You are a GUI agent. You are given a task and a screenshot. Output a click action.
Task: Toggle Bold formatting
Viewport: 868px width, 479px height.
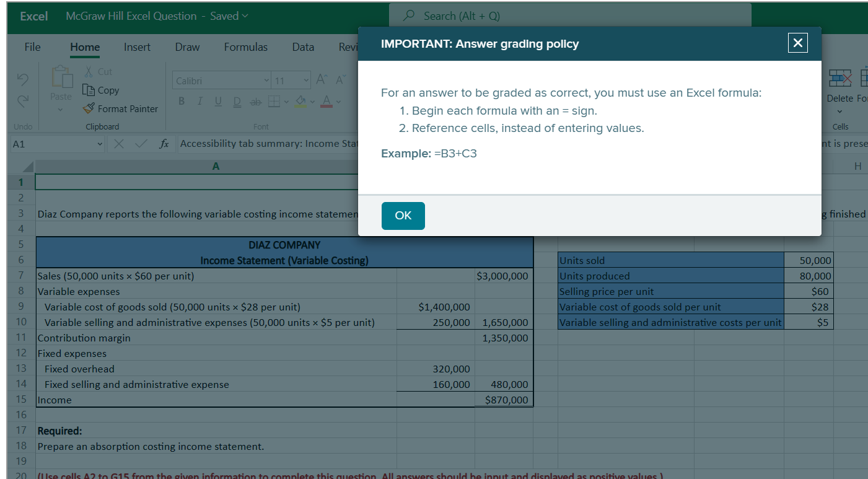pos(183,101)
